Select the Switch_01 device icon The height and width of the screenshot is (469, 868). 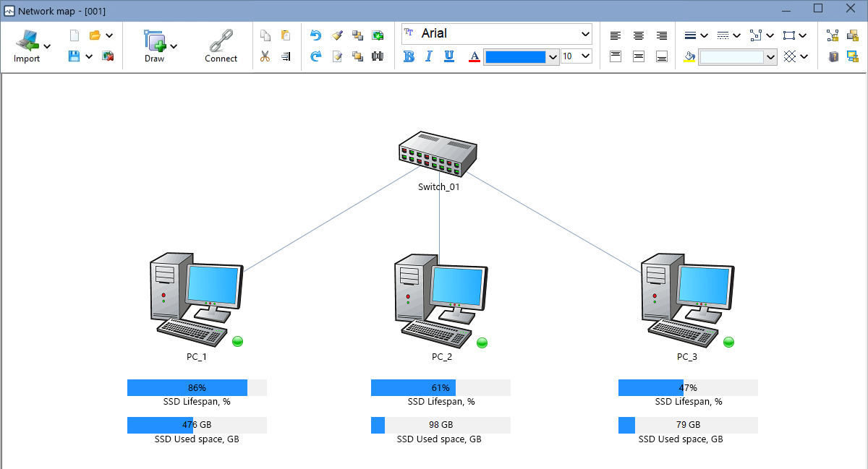pyautogui.click(x=438, y=156)
